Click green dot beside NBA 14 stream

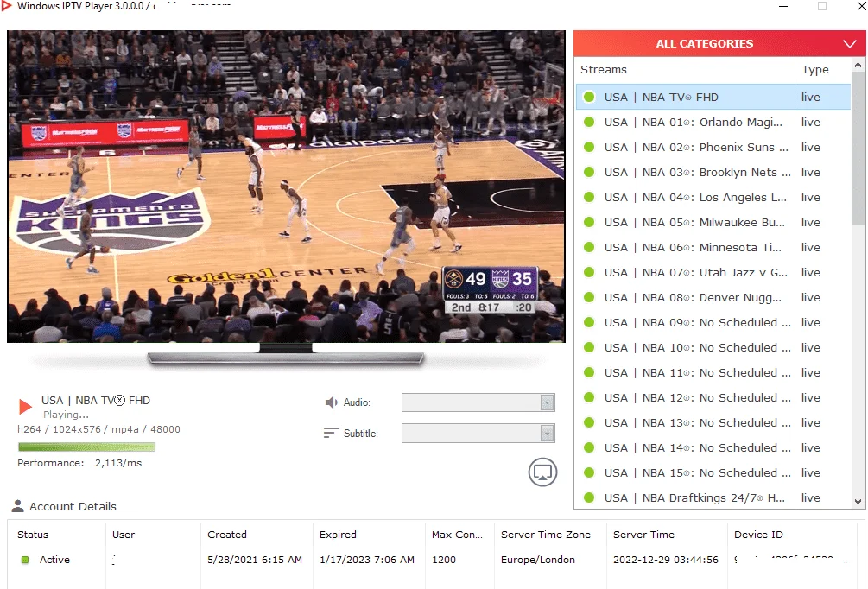(589, 447)
